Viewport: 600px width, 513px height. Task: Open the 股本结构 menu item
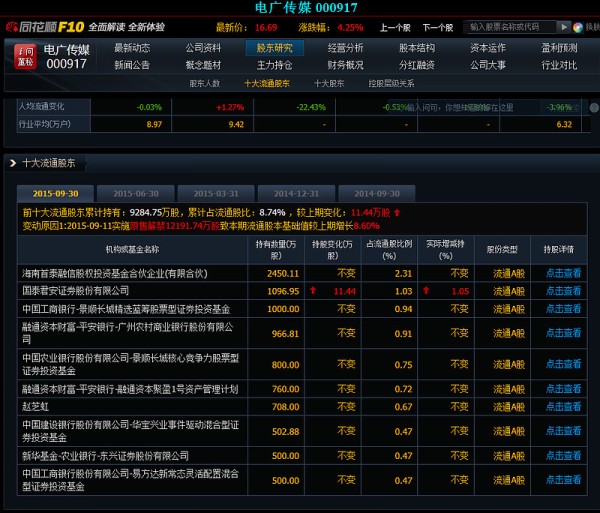pos(417,48)
